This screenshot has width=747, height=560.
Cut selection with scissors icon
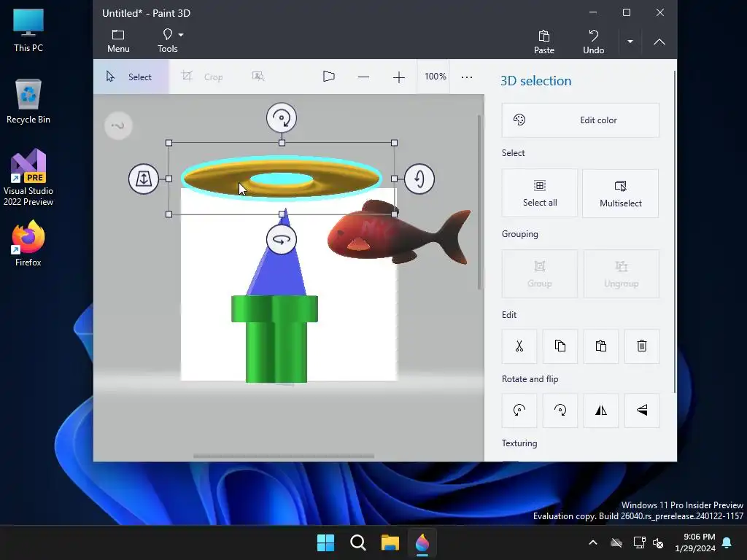[519, 346]
